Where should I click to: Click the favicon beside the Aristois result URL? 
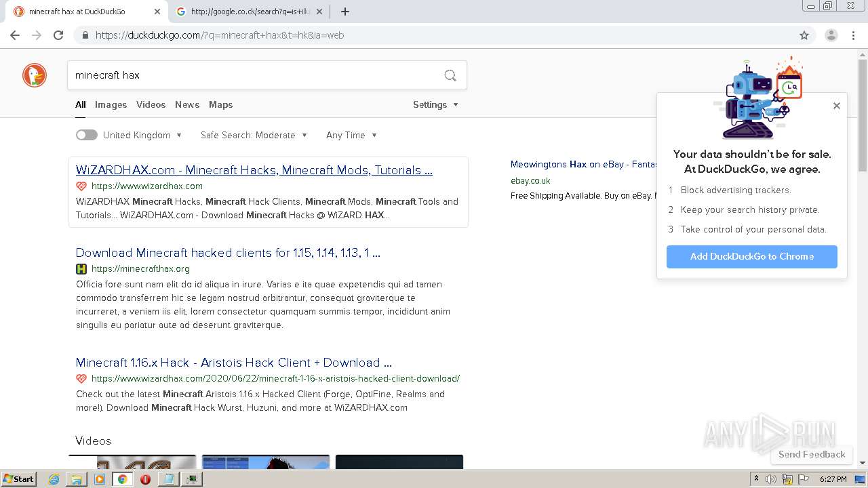click(x=81, y=379)
